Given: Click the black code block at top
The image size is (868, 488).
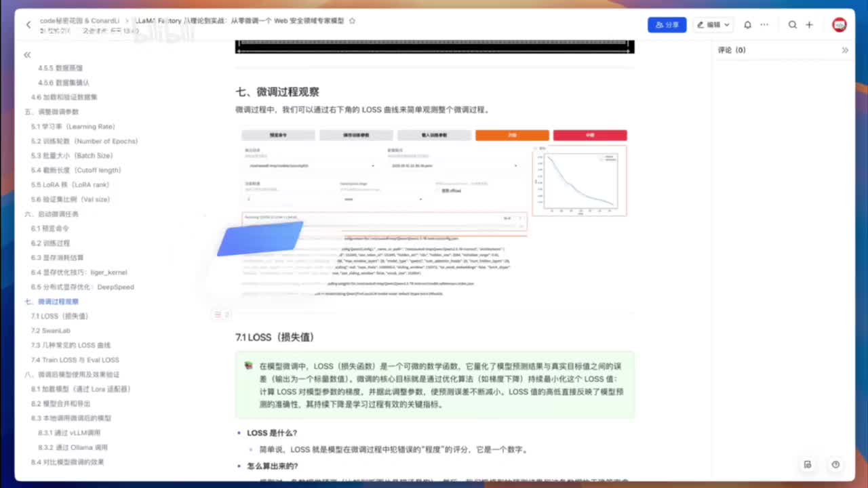Looking at the screenshot, I should (435, 47).
